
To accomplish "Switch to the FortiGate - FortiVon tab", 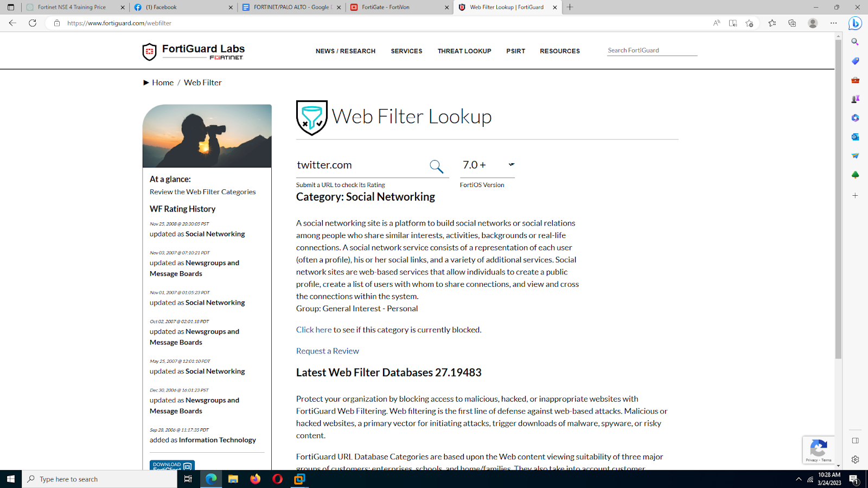I will [400, 7].
